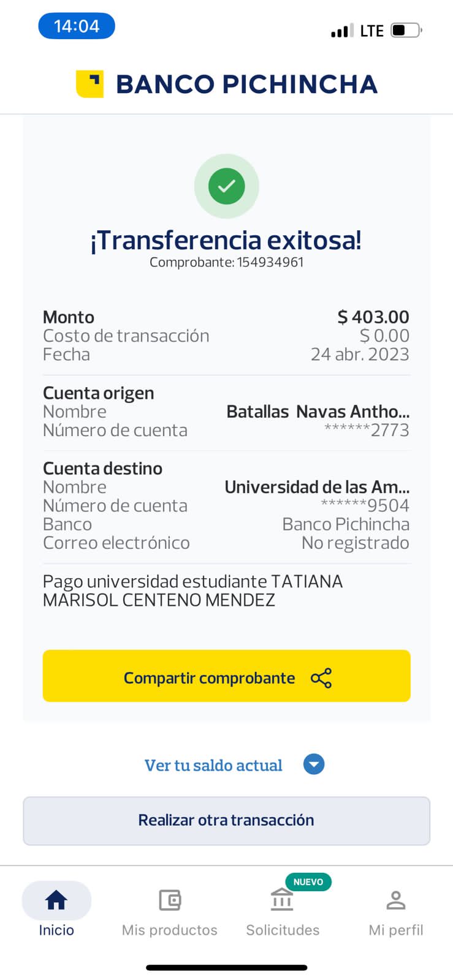Tap the Inicio home icon
The width and height of the screenshot is (453, 980).
56,900
